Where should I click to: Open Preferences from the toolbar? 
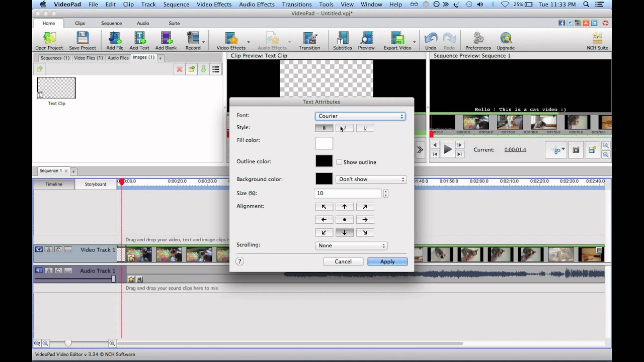point(478,41)
